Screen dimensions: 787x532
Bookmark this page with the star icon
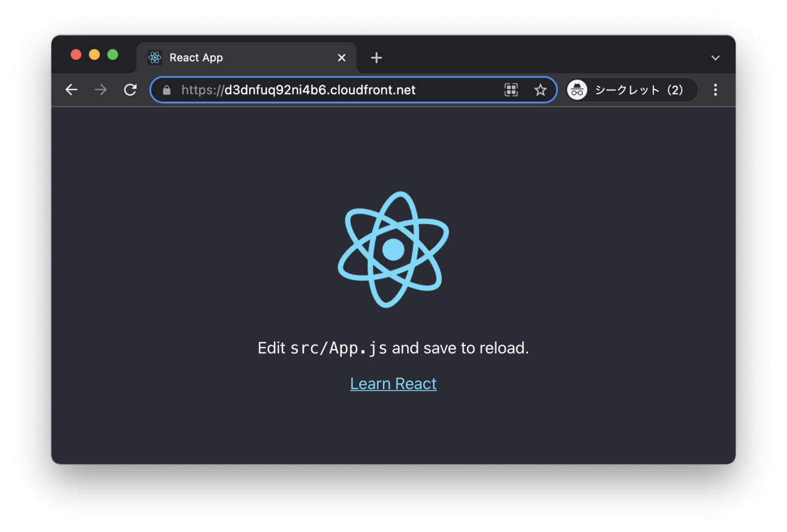pos(541,90)
